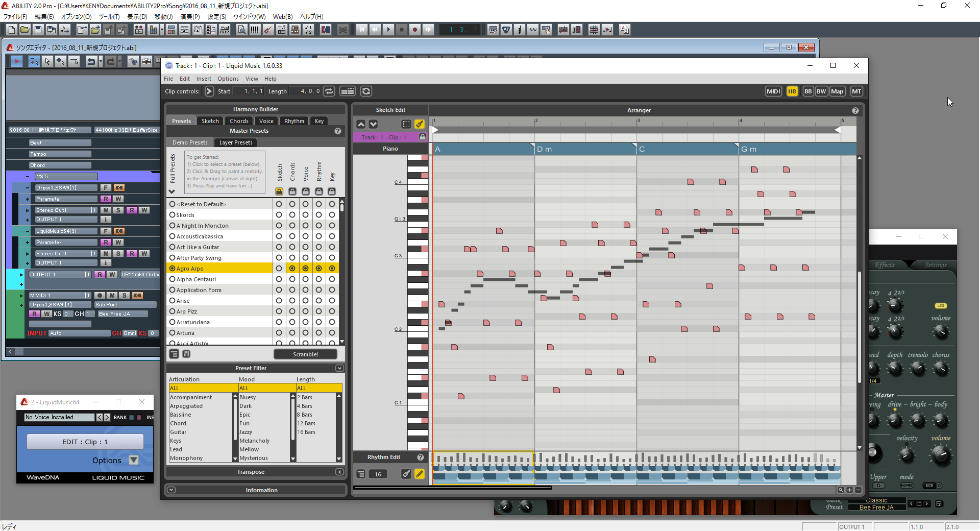Click the EDIT : Clip : 1 button

(x=85, y=442)
